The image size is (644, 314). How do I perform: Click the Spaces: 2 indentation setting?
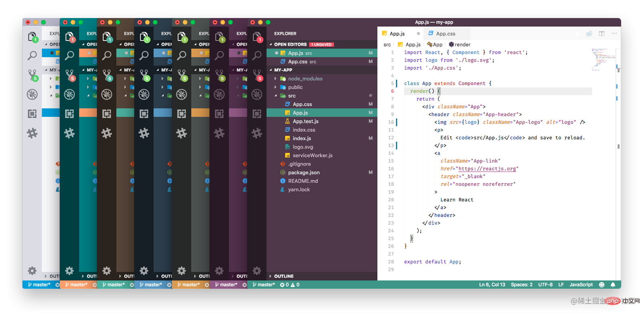tap(521, 285)
